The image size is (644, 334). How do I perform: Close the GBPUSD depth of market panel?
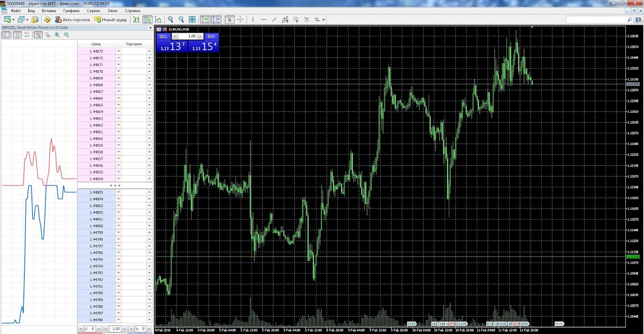(151, 28)
